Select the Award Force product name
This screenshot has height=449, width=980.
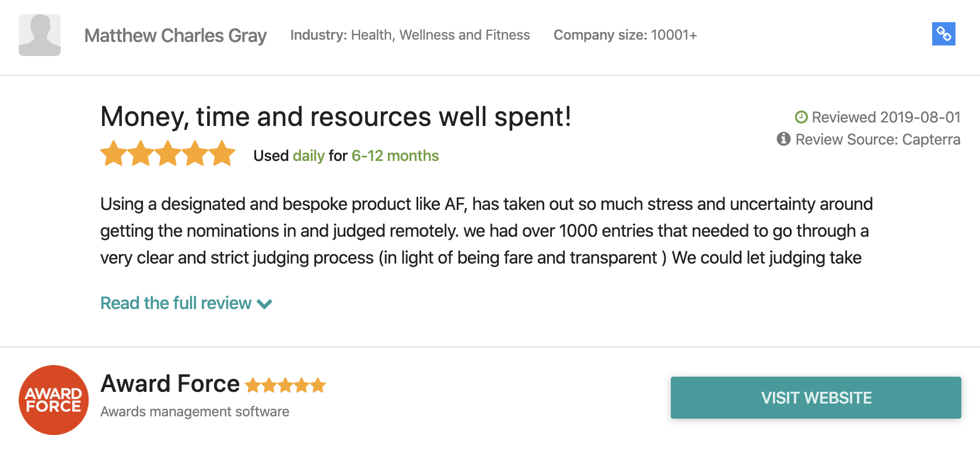tap(170, 384)
